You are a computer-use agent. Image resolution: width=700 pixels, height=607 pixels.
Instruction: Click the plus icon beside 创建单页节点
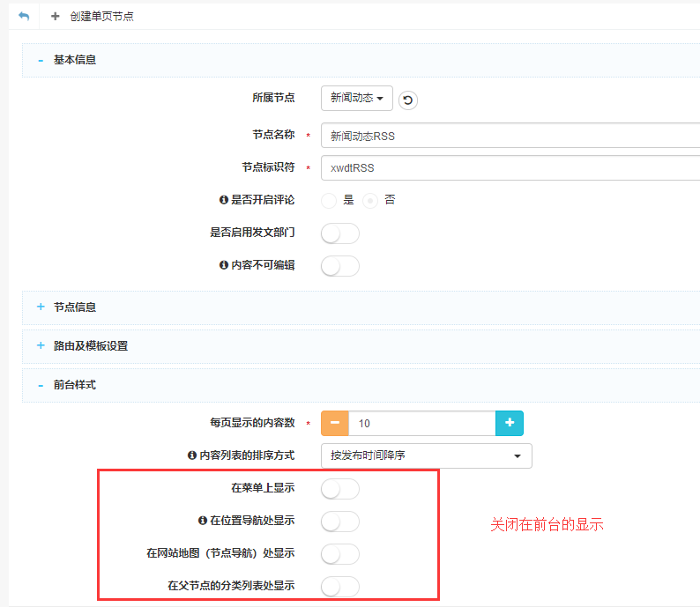(x=56, y=17)
